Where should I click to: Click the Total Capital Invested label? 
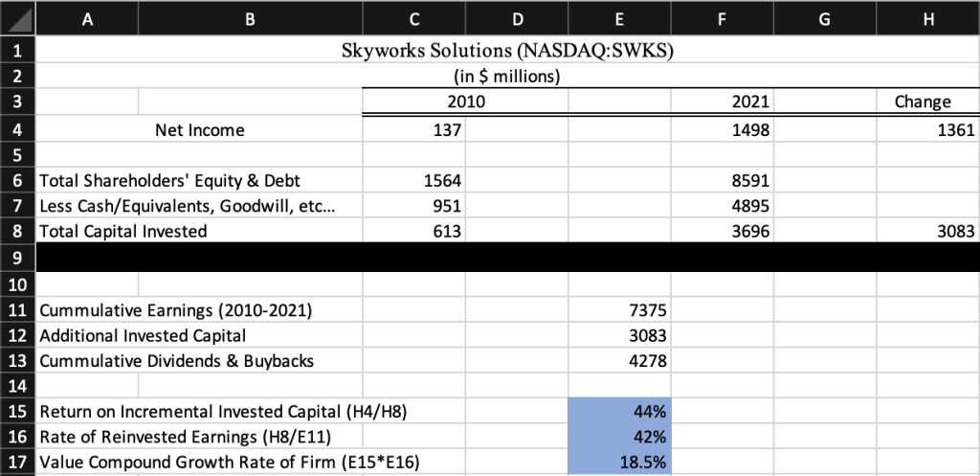[x=122, y=231]
